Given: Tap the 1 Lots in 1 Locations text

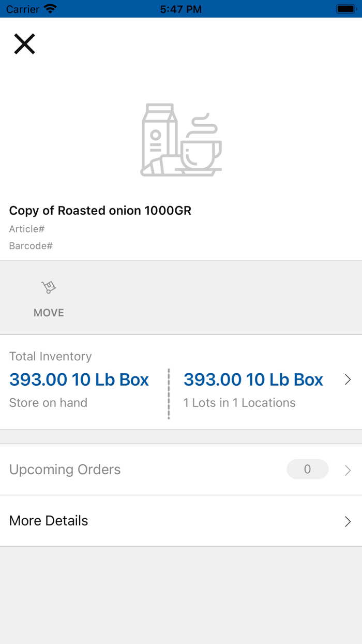Looking at the screenshot, I should coord(239,403).
